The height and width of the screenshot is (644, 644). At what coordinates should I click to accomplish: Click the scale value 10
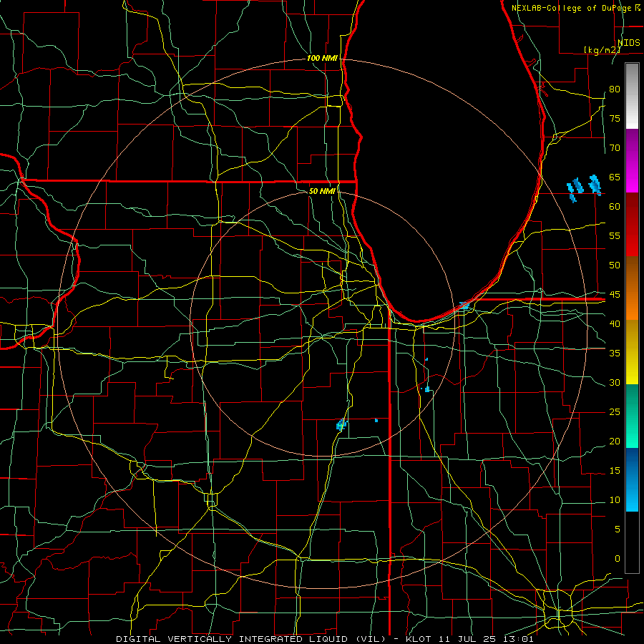[615, 500]
